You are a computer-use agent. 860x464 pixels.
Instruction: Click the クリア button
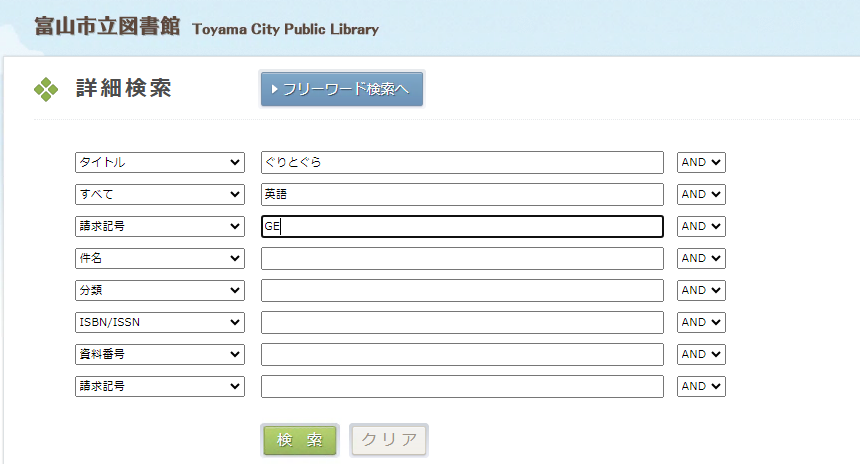[389, 440]
